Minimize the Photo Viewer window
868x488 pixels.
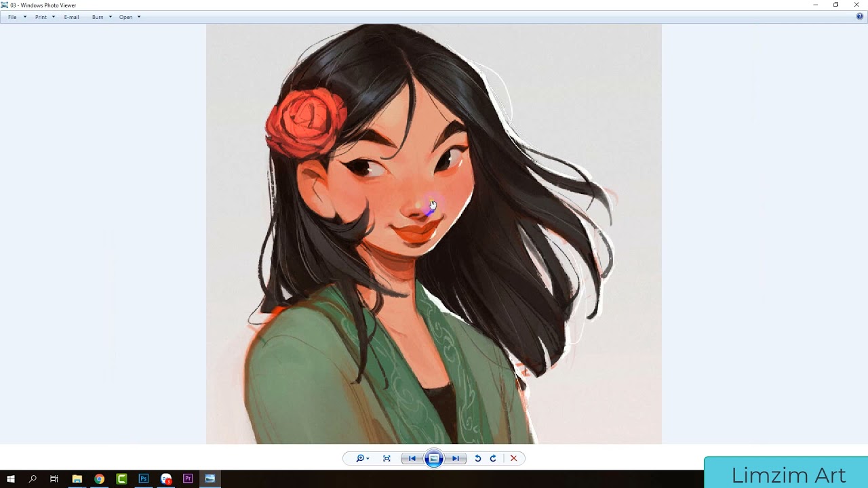coord(816,5)
